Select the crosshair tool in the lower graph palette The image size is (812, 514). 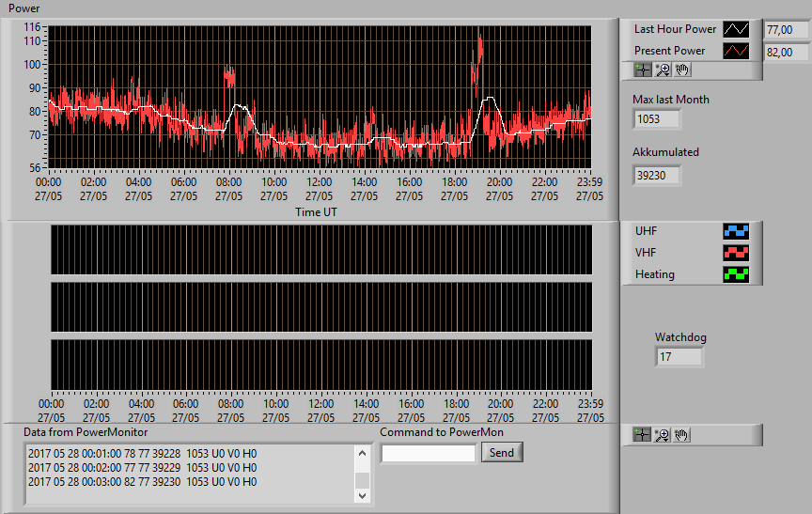(642, 435)
